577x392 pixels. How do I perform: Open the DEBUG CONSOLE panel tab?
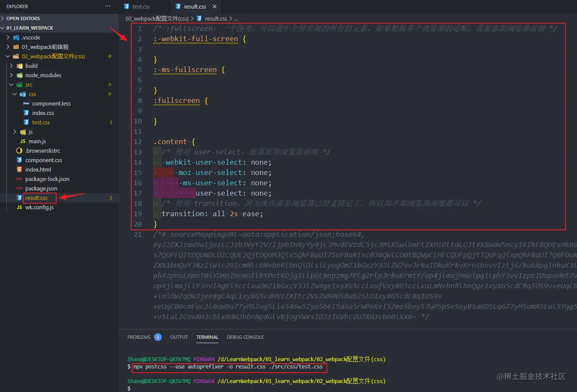pyautogui.click(x=245, y=337)
